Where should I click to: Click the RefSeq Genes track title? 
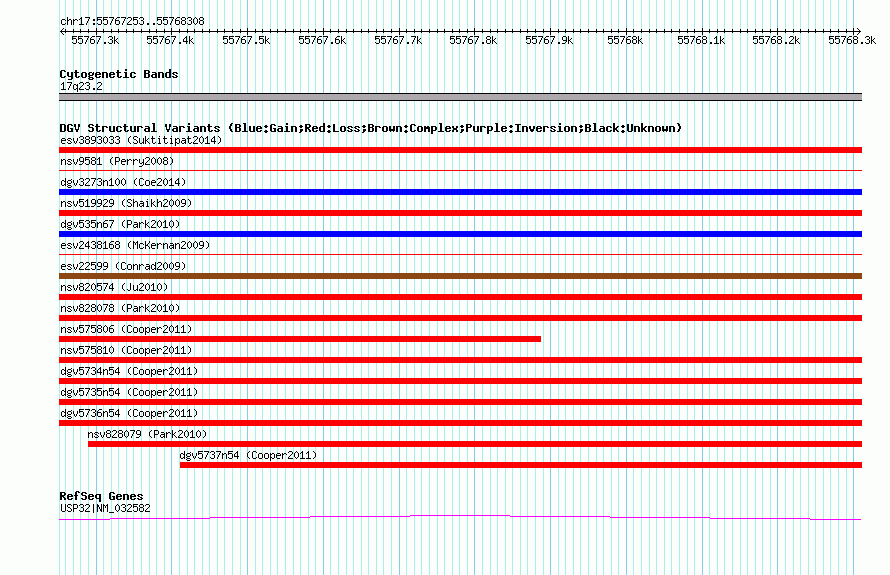click(101, 496)
